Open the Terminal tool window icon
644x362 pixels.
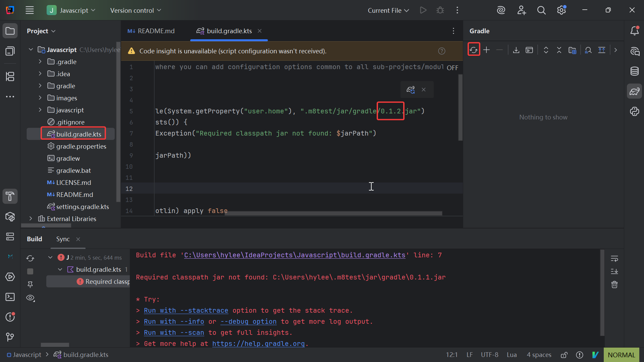[10, 297]
